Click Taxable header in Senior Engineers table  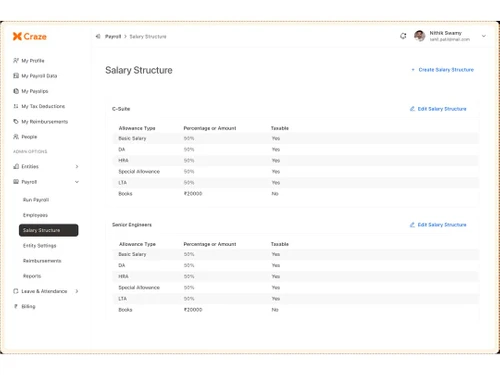(280, 244)
